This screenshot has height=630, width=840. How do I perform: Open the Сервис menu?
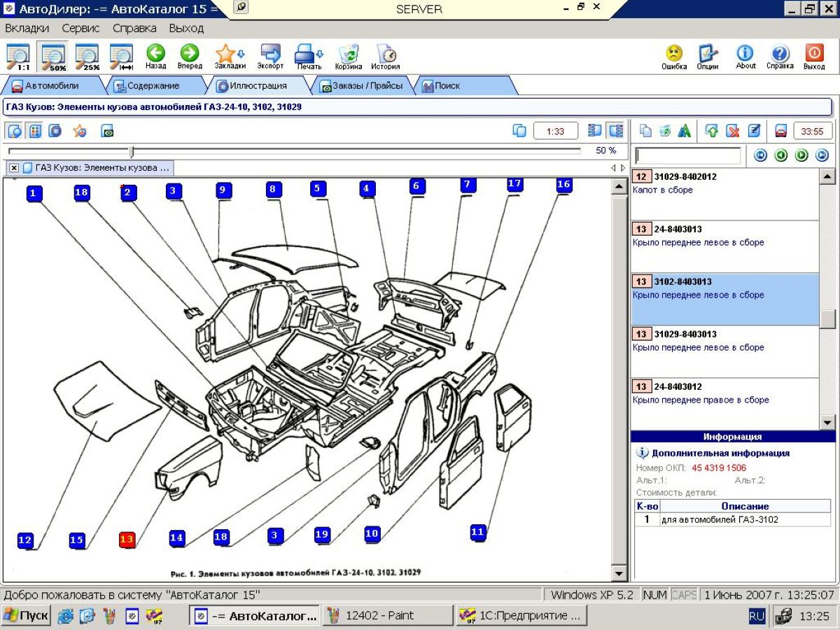[x=80, y=29]
